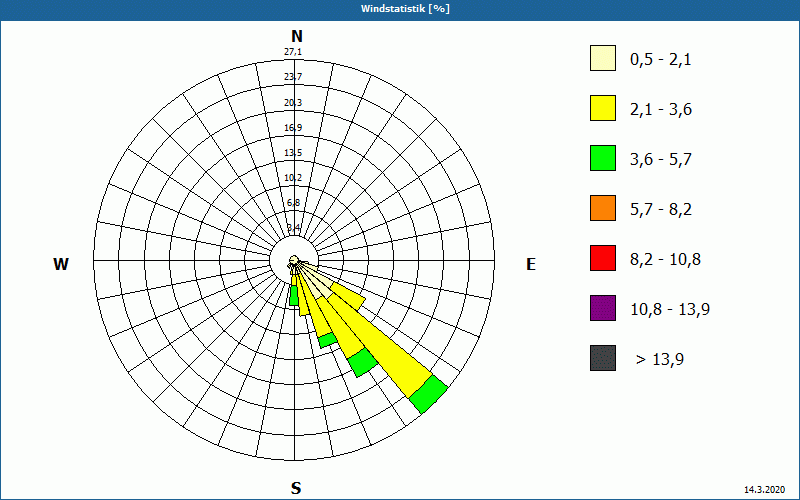Click the legend text '3,6 - 5,7'
Image resolution: width=800 pixels, height=500 pixels.
pos(661,160)
